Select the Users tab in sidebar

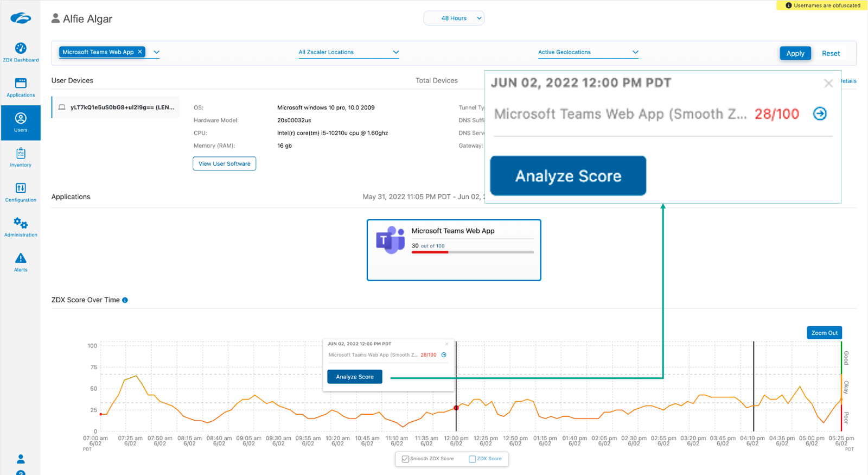pos(21,122)
